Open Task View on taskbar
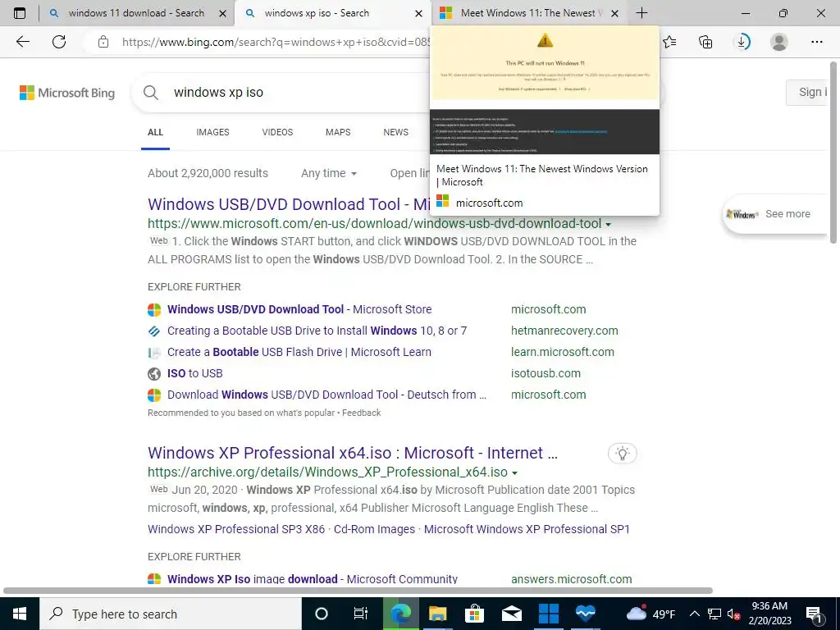The width and height of the screenshot is (840, 630). 361,614
